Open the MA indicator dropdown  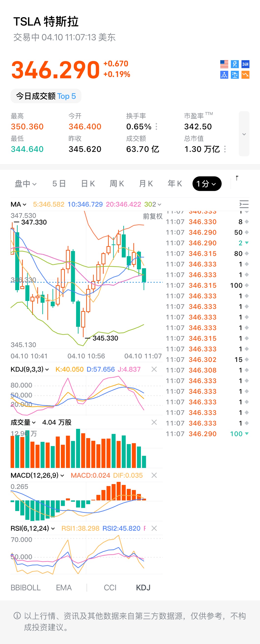click(x=18, y=204)
